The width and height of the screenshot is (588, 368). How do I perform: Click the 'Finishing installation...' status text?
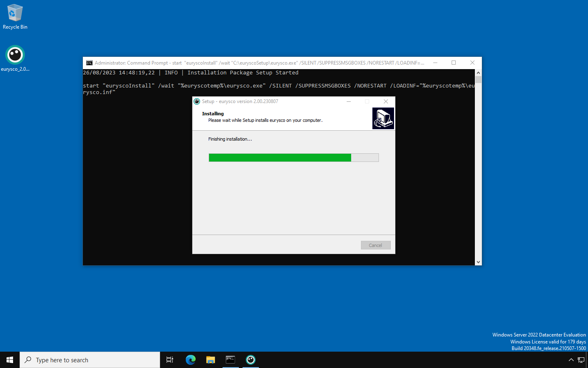point(230,139)
